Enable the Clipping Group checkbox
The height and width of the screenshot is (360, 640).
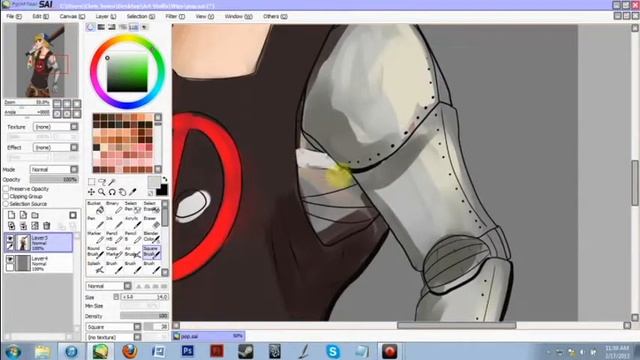(6, 196)
